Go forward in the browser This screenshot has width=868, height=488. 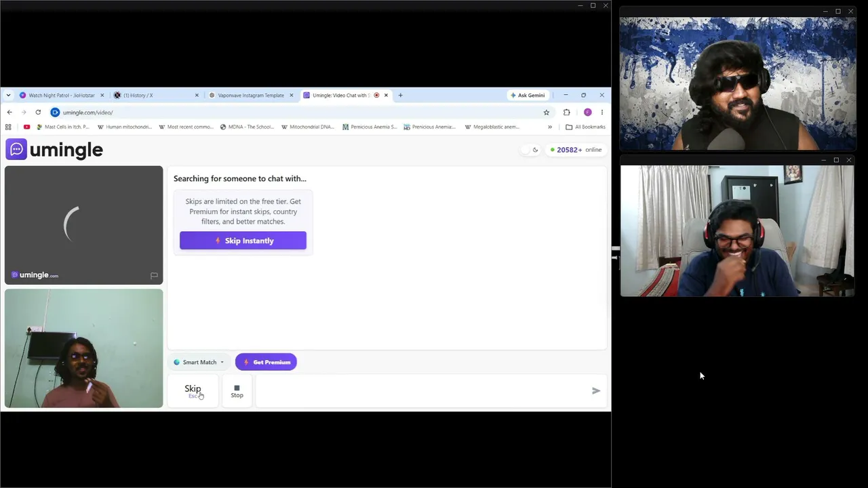tap(24, 113)
